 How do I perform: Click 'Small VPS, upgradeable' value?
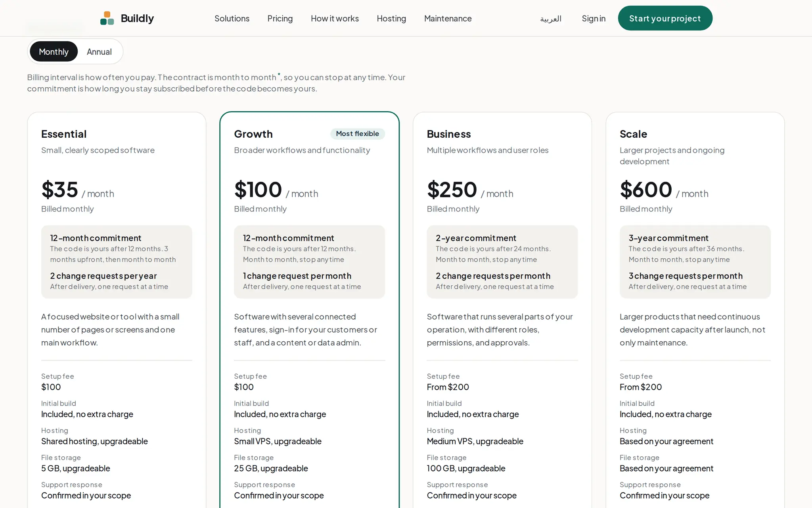[278, 441]
